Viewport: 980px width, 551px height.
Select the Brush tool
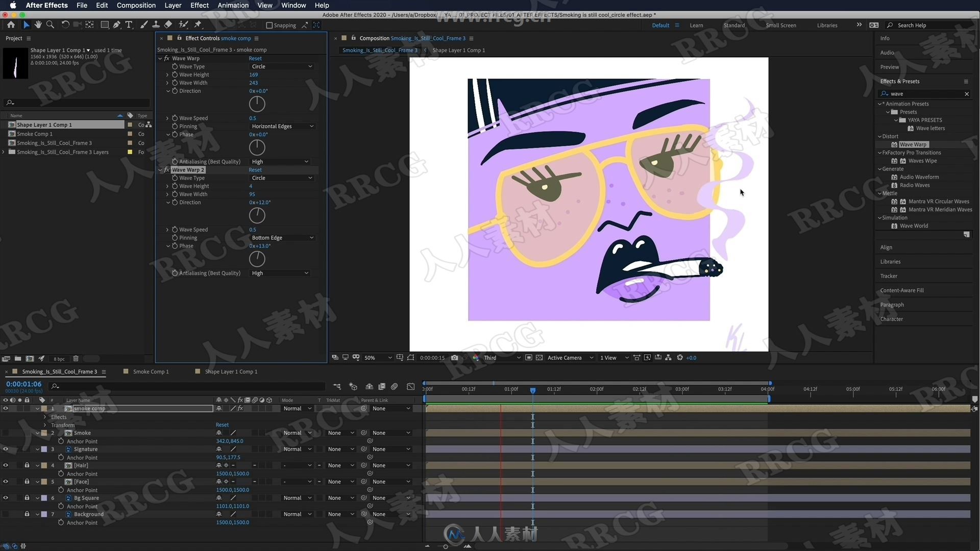[x=144, y=24]
